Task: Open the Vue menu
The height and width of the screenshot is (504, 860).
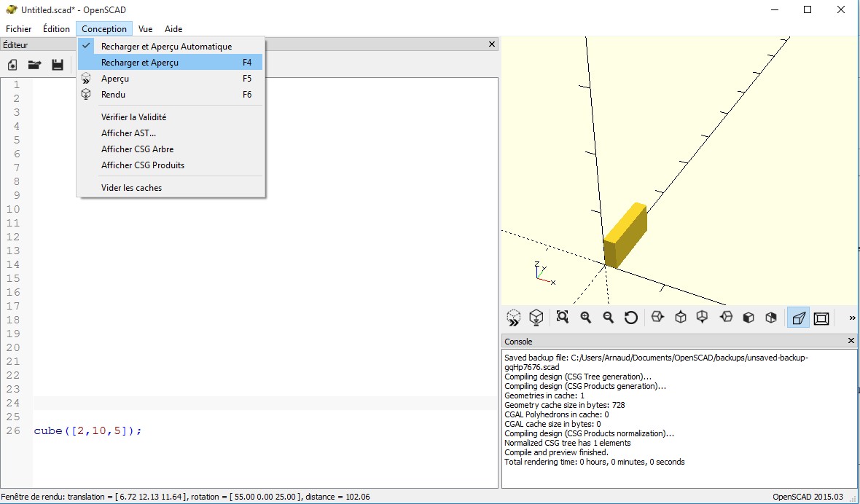Action: (x=146, y=29)
